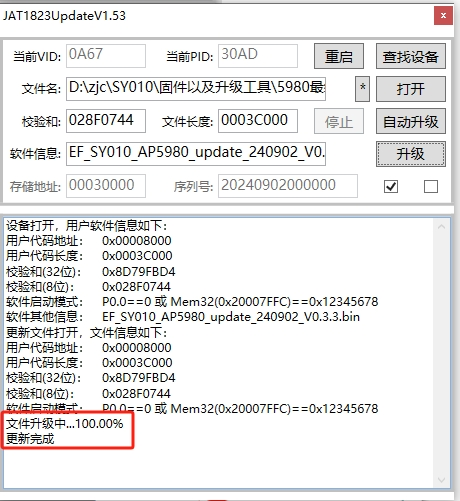Uncheck the checked checkbox below 升级

pos(391,186)
